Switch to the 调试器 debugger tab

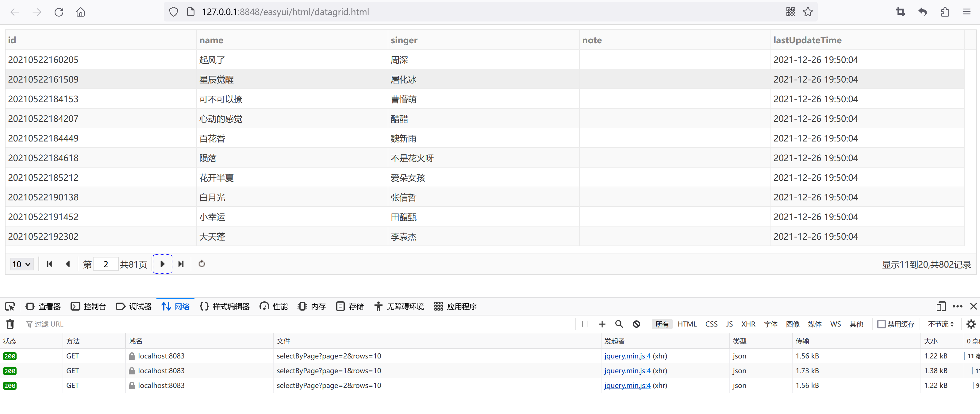click(134, 307)
